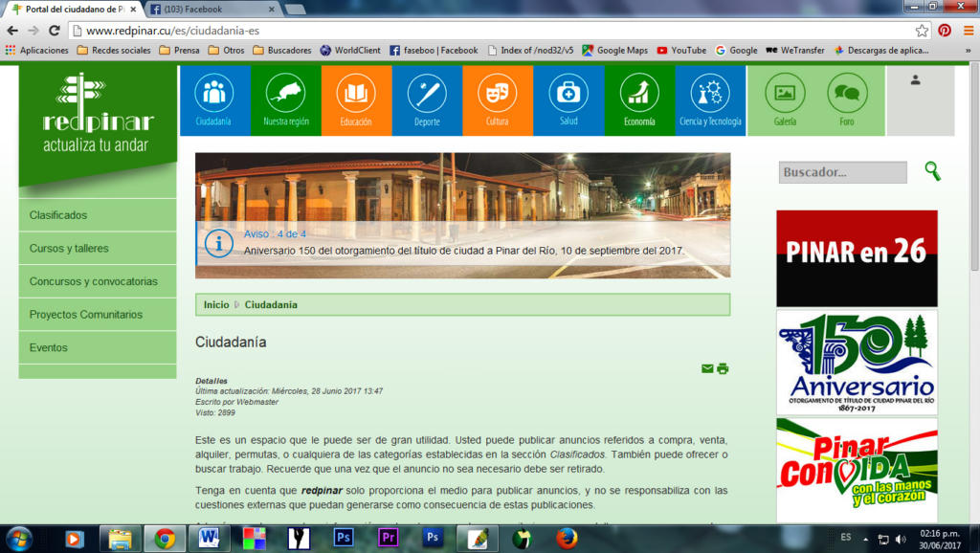Open the 150 Aniversario banner
This screenshot has width=980, height=553.
pos(857,362)
